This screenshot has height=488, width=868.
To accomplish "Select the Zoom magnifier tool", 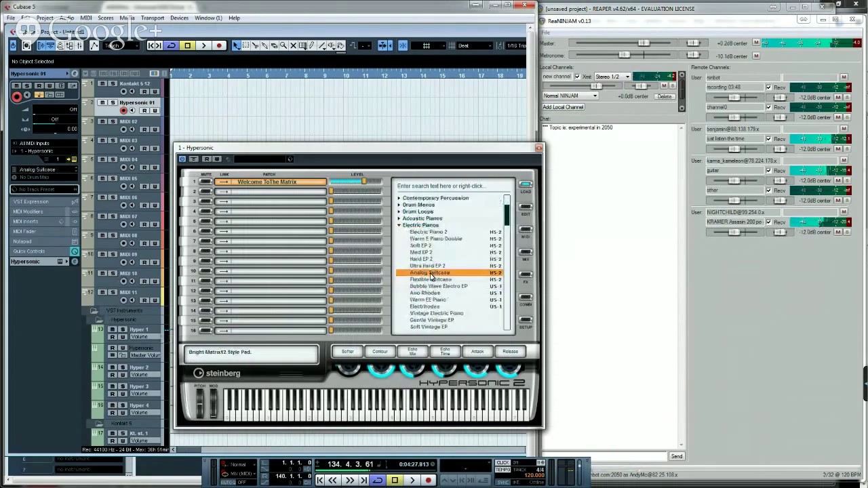I will [x=283, y=45].
